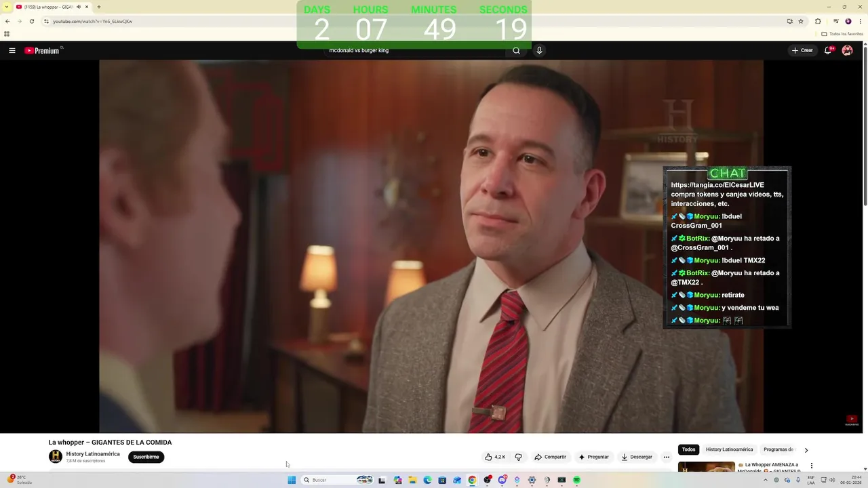Open the volume control in system tray
The width and height of the screenshot is (868, 488).
click(x=832, y=480)
